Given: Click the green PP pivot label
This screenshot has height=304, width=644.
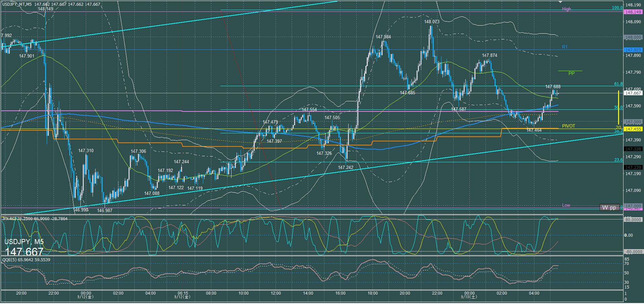Looking at the screenshot, I should pyautogui.click(x=571, y=73).
